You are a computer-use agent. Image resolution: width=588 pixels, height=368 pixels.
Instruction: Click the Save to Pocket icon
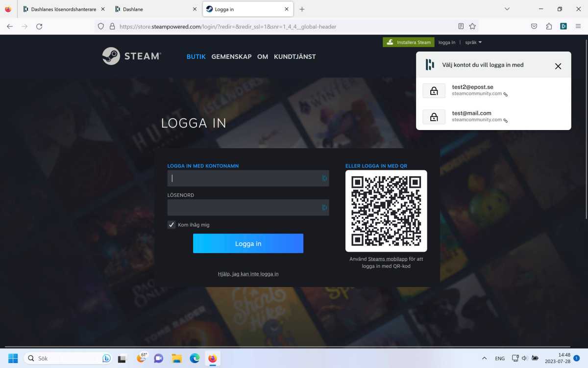point(534,26)
